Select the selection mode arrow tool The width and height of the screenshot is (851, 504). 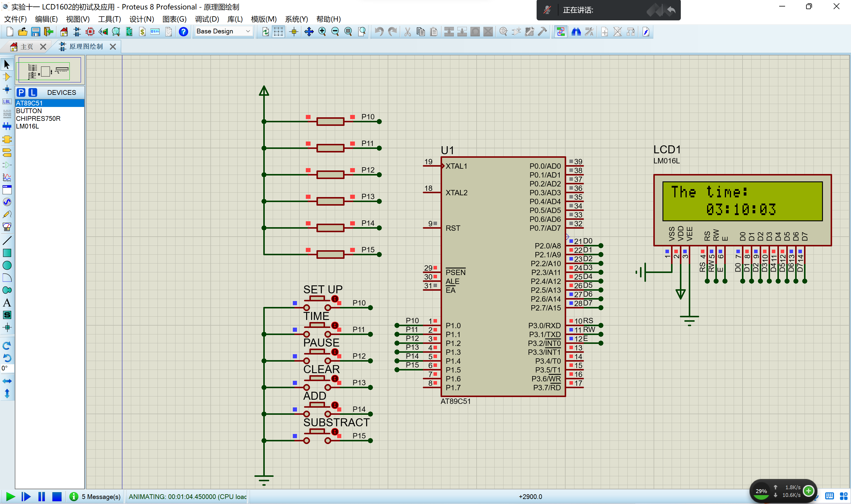[x=7, y=64]
